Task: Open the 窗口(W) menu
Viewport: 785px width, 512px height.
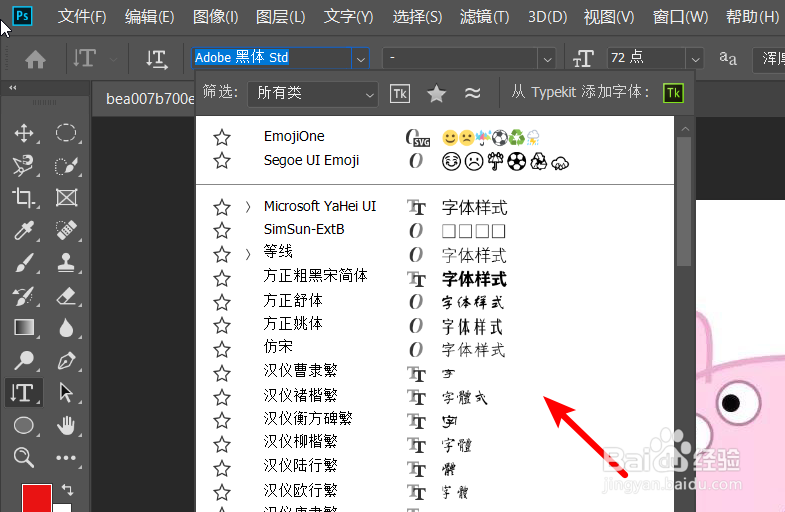Action: coord(680,17)
